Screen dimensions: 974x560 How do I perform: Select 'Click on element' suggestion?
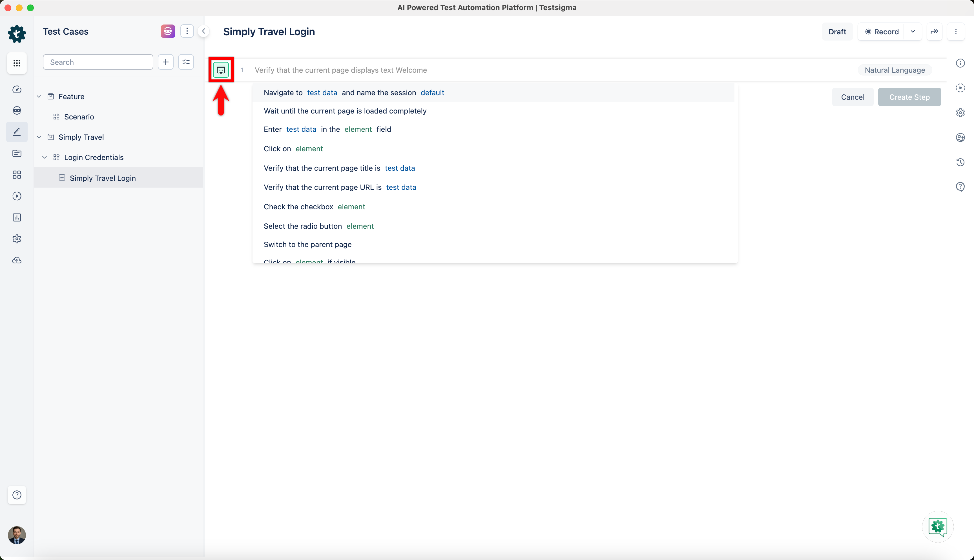[x=293, y=149]
